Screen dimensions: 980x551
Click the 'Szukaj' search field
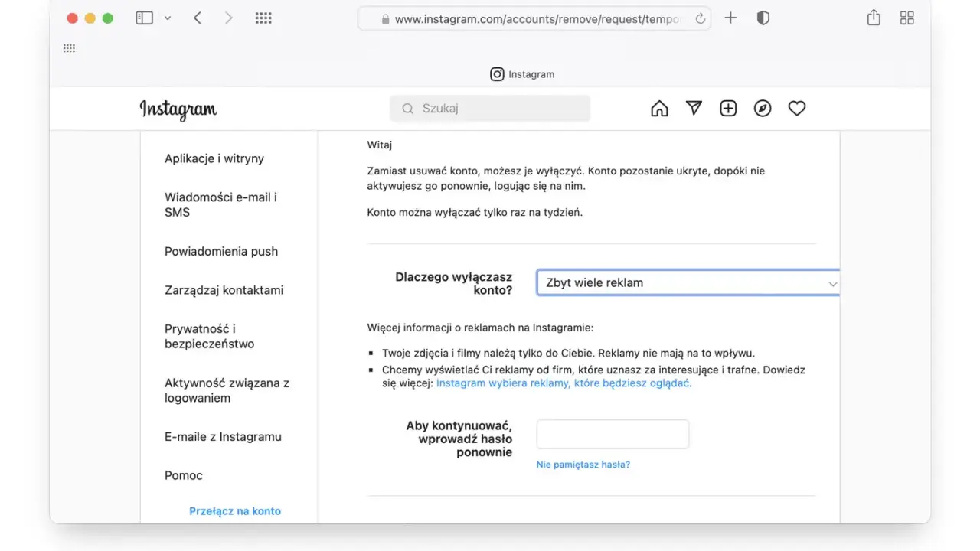click(x=490, y=109)
